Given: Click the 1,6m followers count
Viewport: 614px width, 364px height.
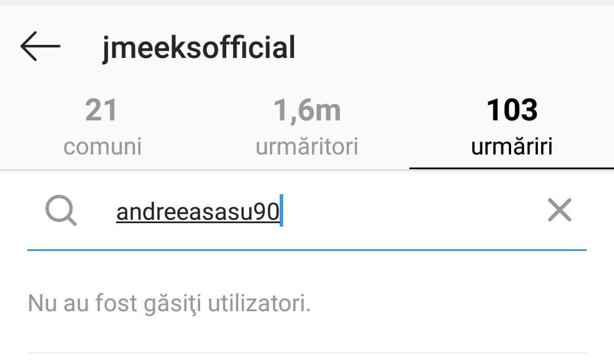Looking at the screenshot, I should pyautogui.click(x=307, y=111).
